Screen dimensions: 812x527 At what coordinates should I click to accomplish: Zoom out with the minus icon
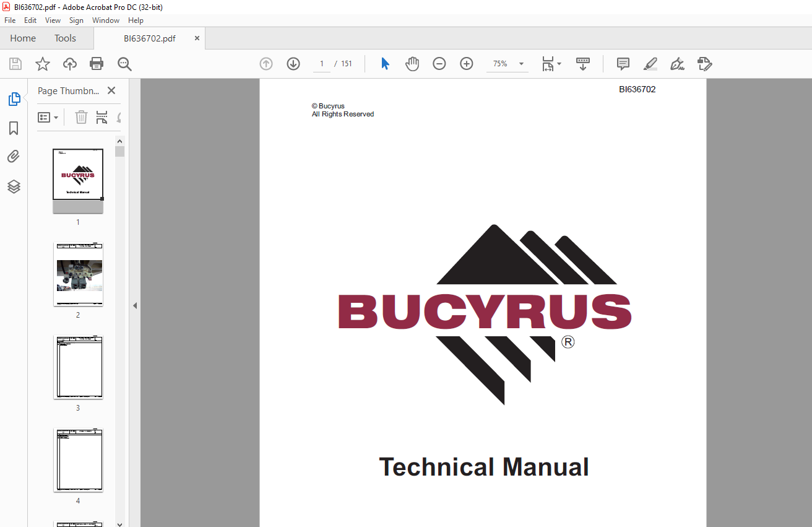[x=439, y=64]
